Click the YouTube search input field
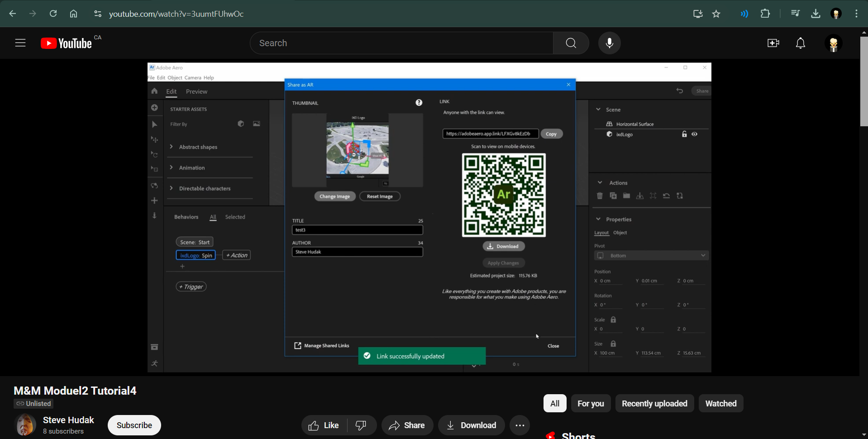 pos(401,43)
